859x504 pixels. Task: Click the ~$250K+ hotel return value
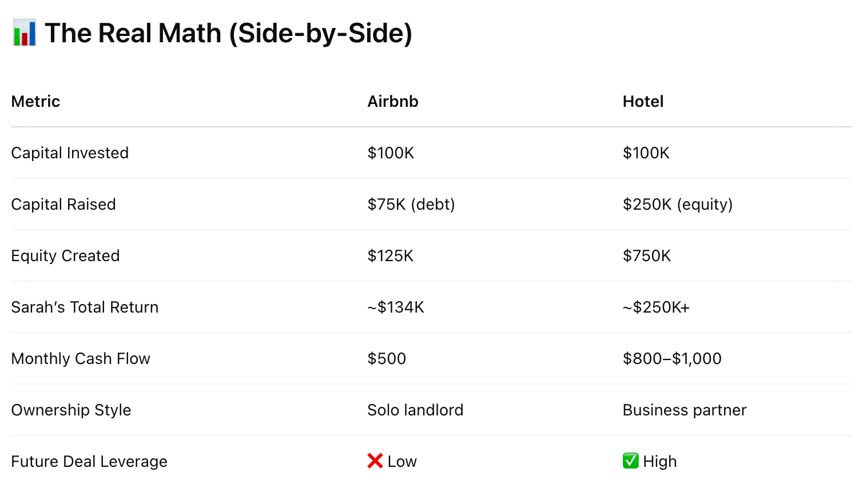[656, 307]
